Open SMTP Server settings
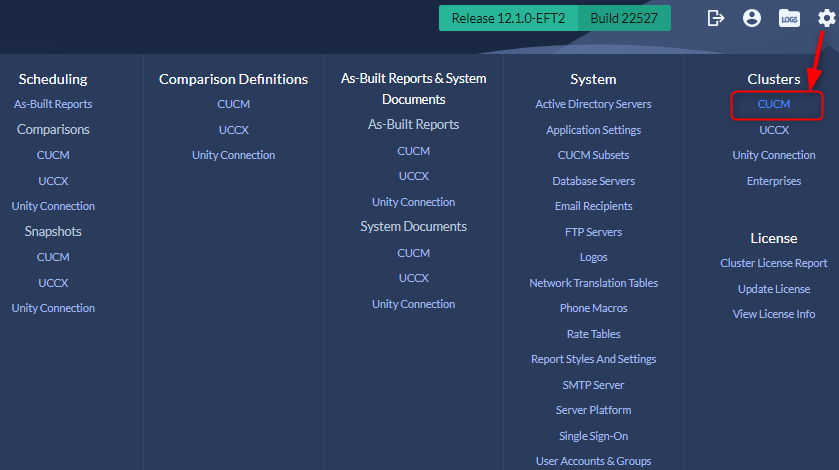The image size is (839, 470). [x=593, y=385]
